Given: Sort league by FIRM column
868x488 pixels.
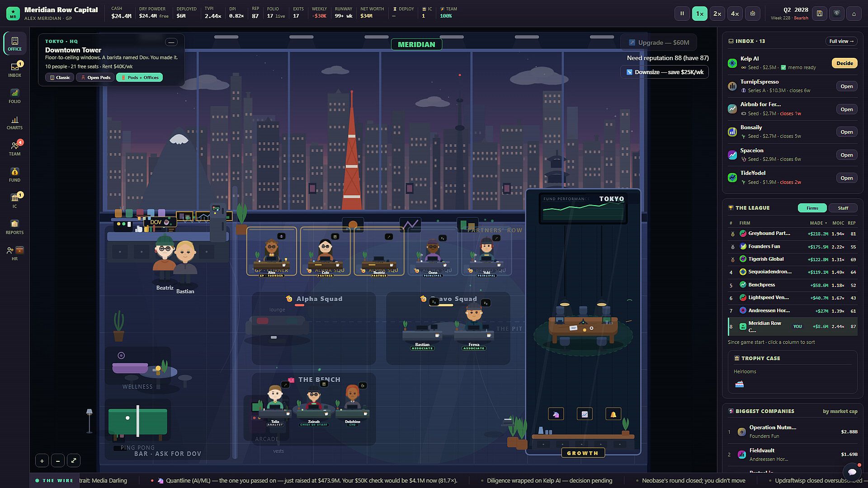Looking at the screenshot, I should 745,223.
